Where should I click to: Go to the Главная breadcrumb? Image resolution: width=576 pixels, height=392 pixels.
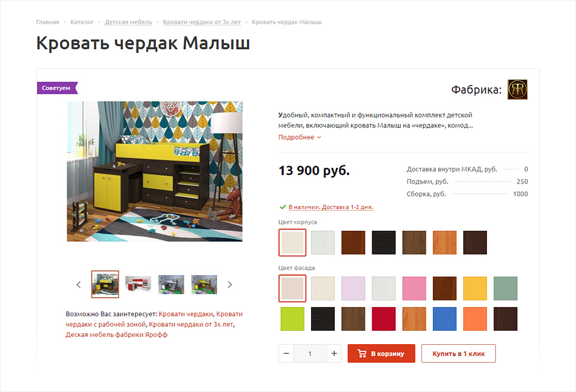click(47, 22)
